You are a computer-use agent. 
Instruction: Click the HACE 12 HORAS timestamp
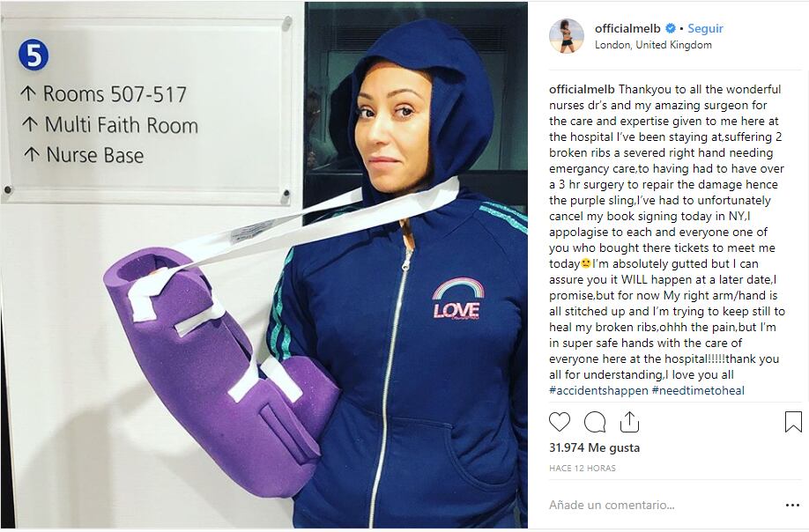(583, 469)
